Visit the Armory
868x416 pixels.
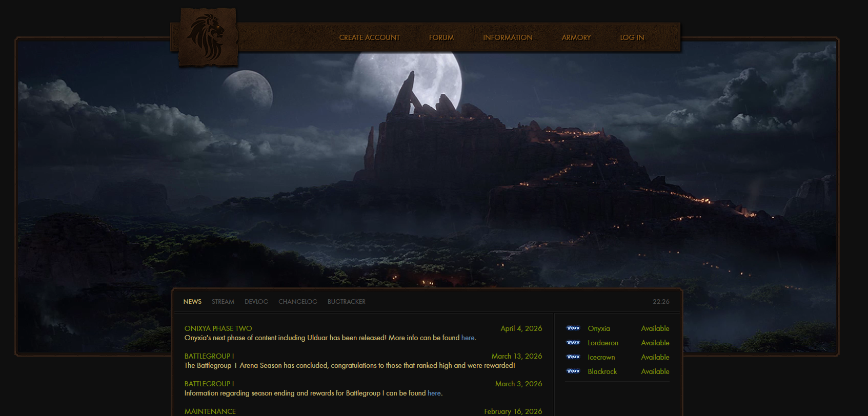click(x=576, y=37)
